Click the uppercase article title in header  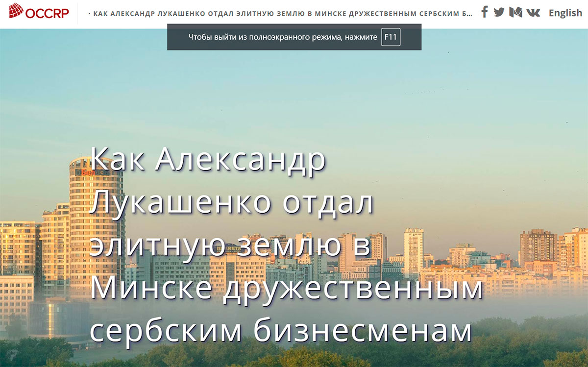282,13
